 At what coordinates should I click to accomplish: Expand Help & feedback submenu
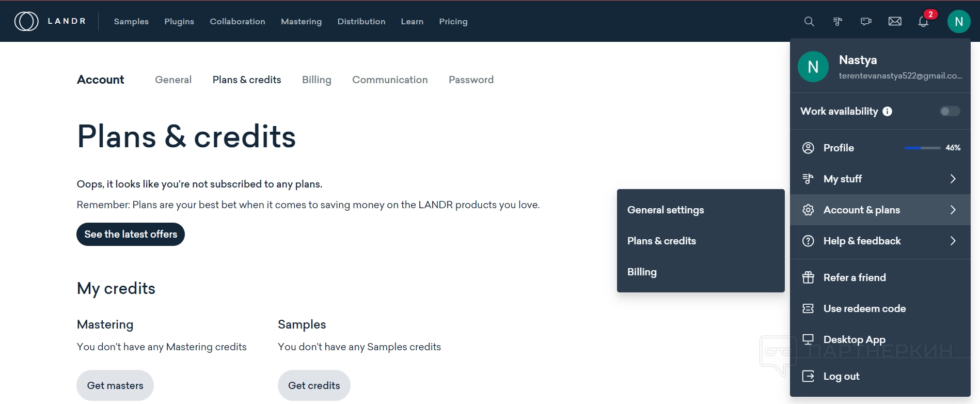[x=953, y=241]
